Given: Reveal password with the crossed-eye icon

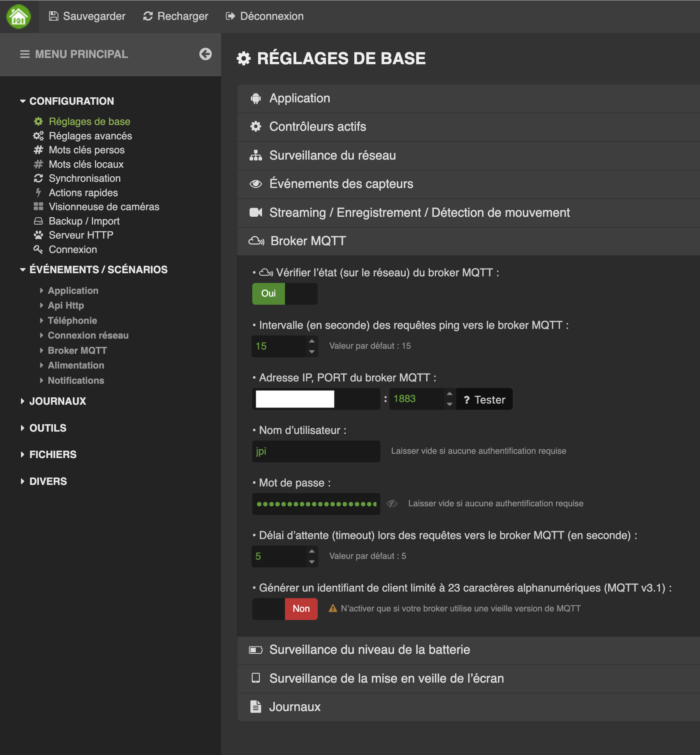Looking at the screenshot, I should 392,504.
